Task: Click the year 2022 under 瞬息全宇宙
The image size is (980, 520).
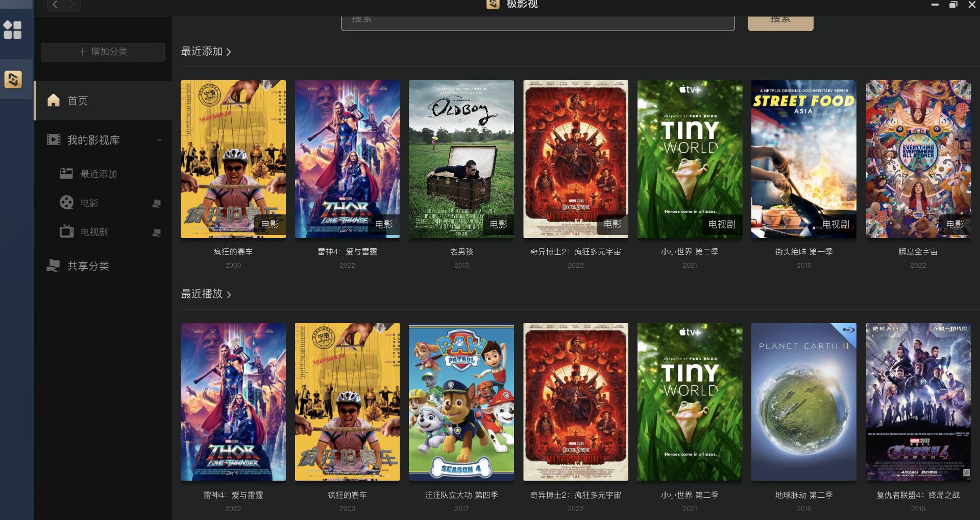Action: pyautogui.click(x=918, y=265)
